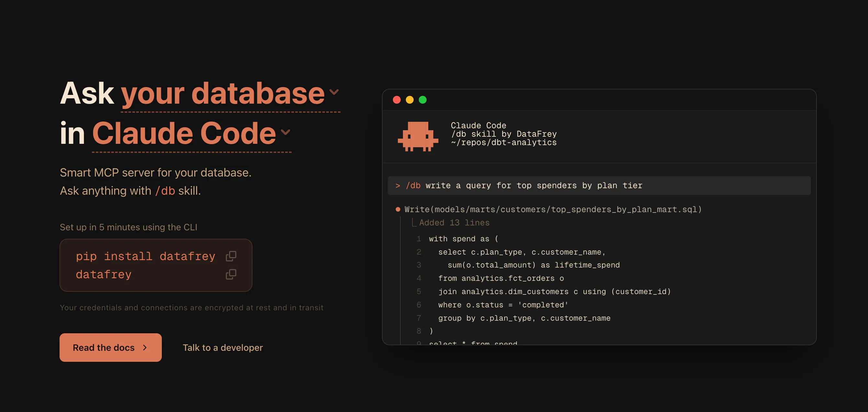Click code line 'from analytics.fct_orders o'

pyautogui.click(x=501, y=278)
